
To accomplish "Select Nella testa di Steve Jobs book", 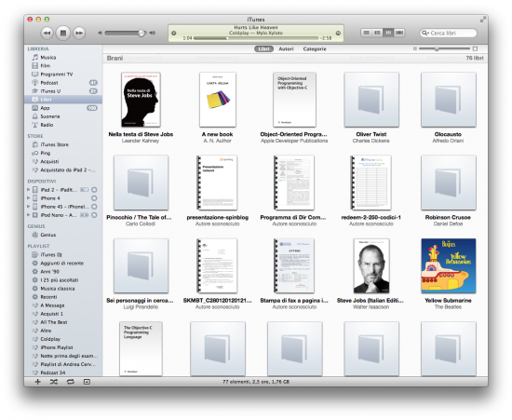I will pyautogui.click(x=141, y=100).
